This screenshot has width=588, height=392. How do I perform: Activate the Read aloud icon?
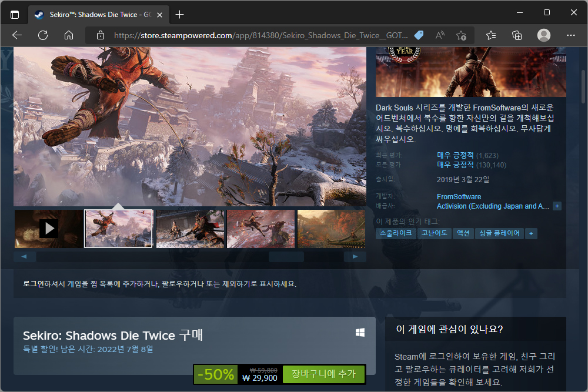tap(440, 35)
